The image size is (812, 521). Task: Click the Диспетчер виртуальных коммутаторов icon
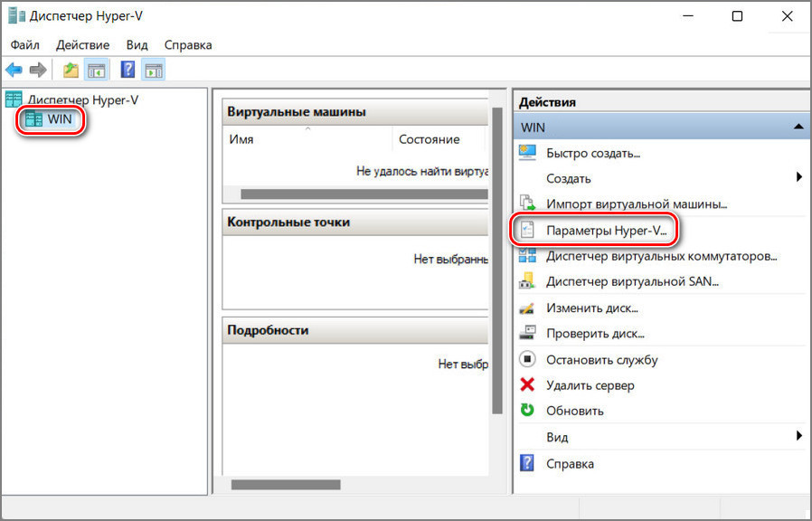click(x=527, y=255)
